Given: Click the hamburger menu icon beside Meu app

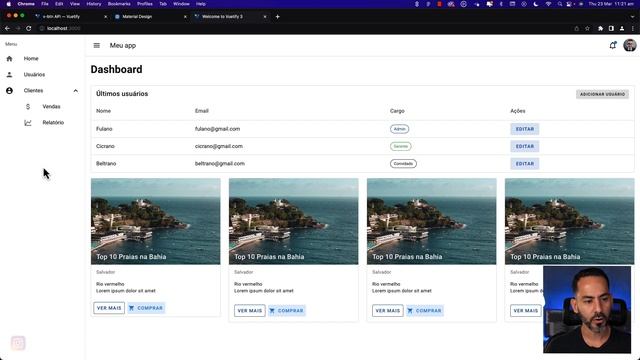Looking at the screenshot, I should pos(97,45).
